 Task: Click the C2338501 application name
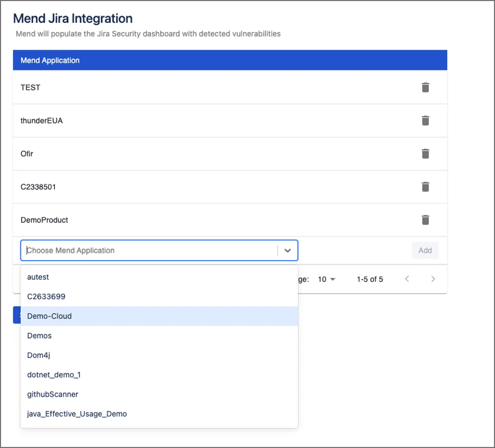38,187
